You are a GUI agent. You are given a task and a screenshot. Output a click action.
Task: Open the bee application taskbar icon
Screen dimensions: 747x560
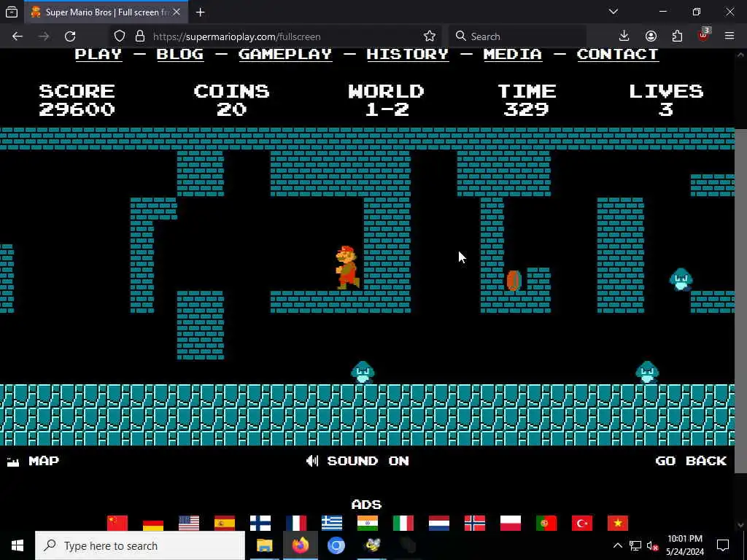(372, 545)
